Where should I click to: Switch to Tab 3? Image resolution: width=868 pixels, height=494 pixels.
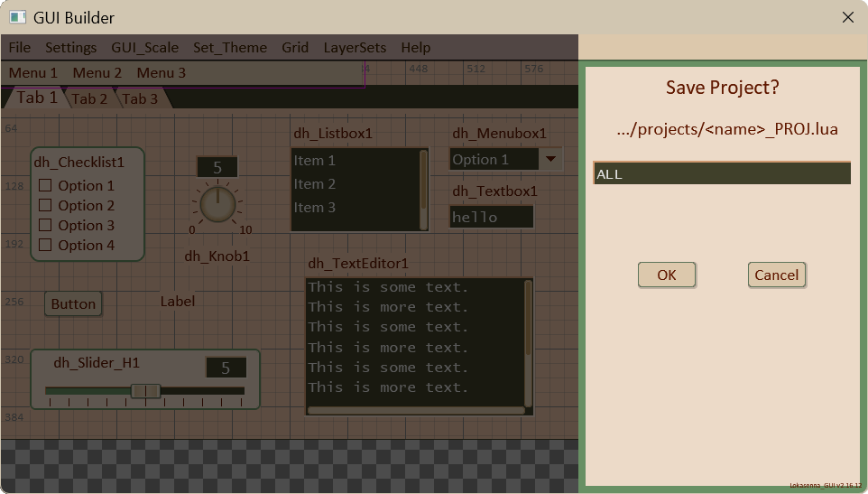141,98
